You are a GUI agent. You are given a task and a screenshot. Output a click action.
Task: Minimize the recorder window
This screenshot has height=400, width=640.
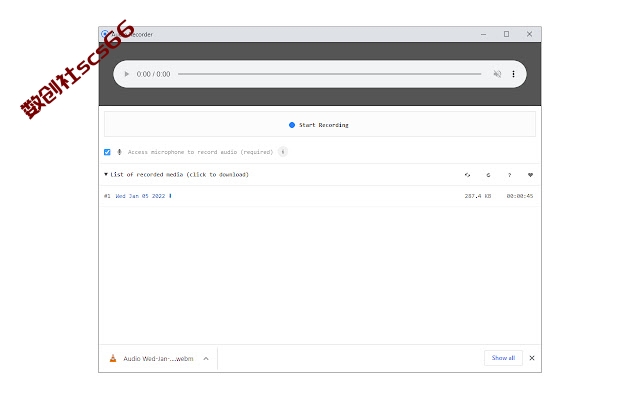[x=484, y=34]
